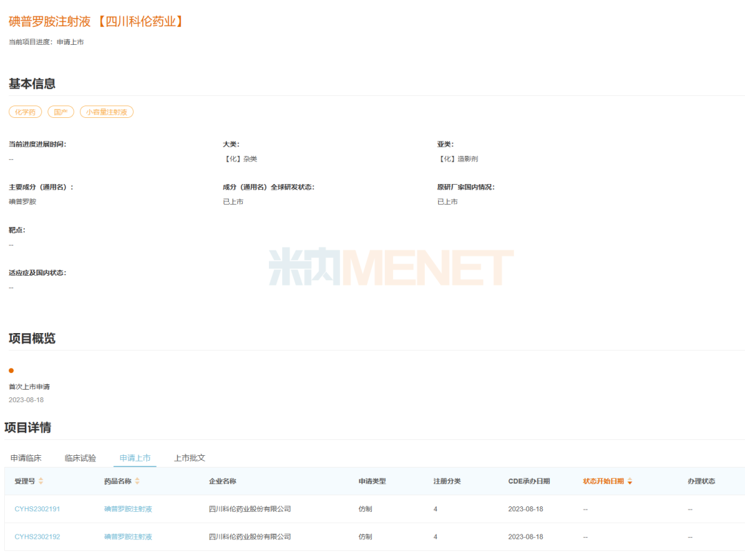745x560 pixels.
Task: Click the CDE承办日期 column header
Action: tap(529, 481)
